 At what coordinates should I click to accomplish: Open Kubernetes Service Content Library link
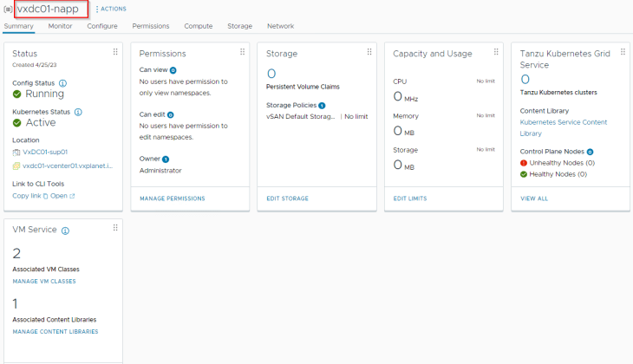click(563, 128)
